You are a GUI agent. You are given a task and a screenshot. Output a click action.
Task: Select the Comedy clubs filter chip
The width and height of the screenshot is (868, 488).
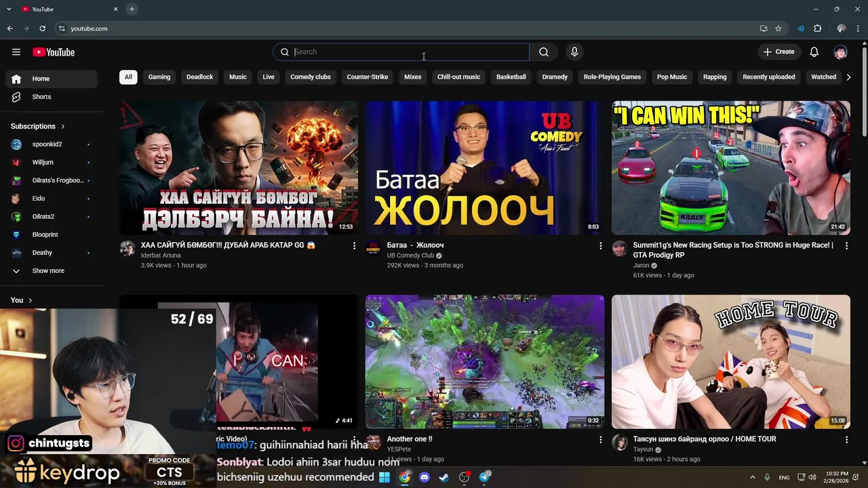point(311,77)
